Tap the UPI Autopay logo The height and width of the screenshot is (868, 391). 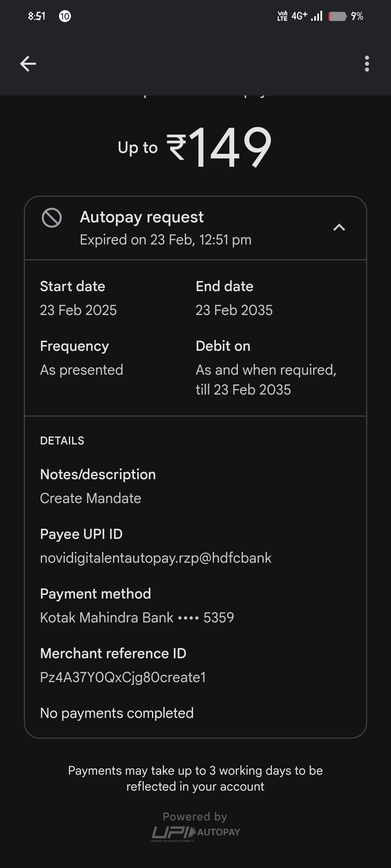(x=195, y=832)
